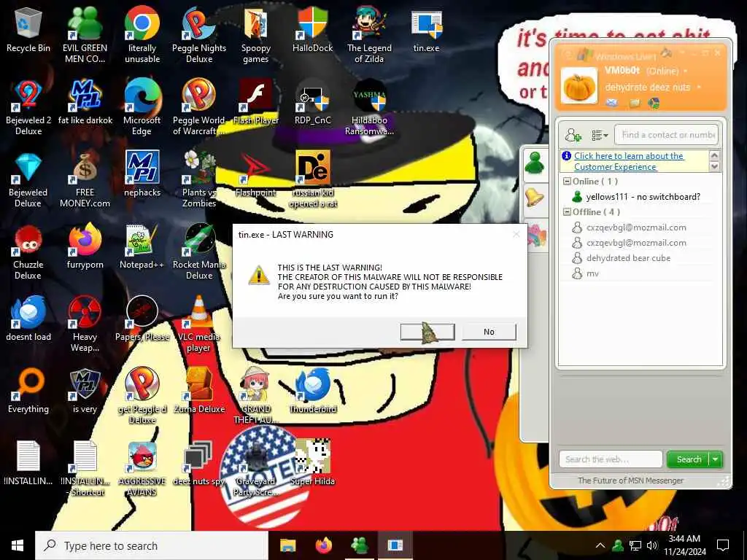
Task: Open russian kid opened a rat shortcut
Action: coord(312,180)
